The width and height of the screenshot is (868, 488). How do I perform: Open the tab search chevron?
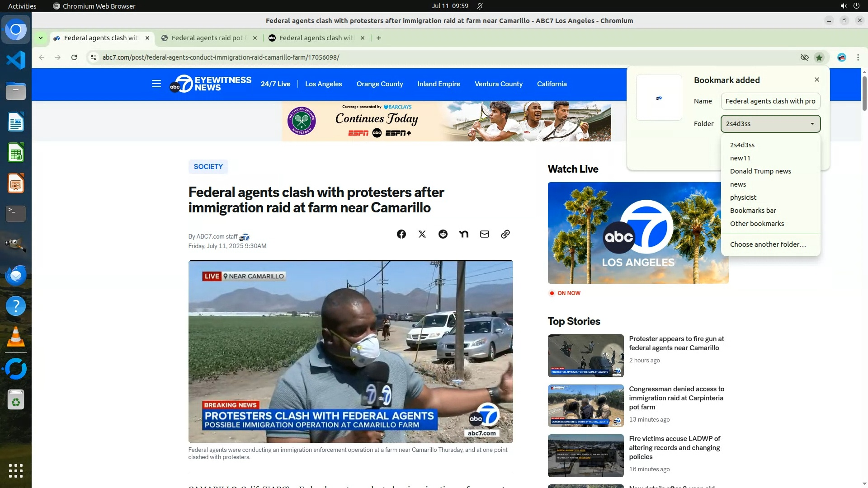click(41, 38)
